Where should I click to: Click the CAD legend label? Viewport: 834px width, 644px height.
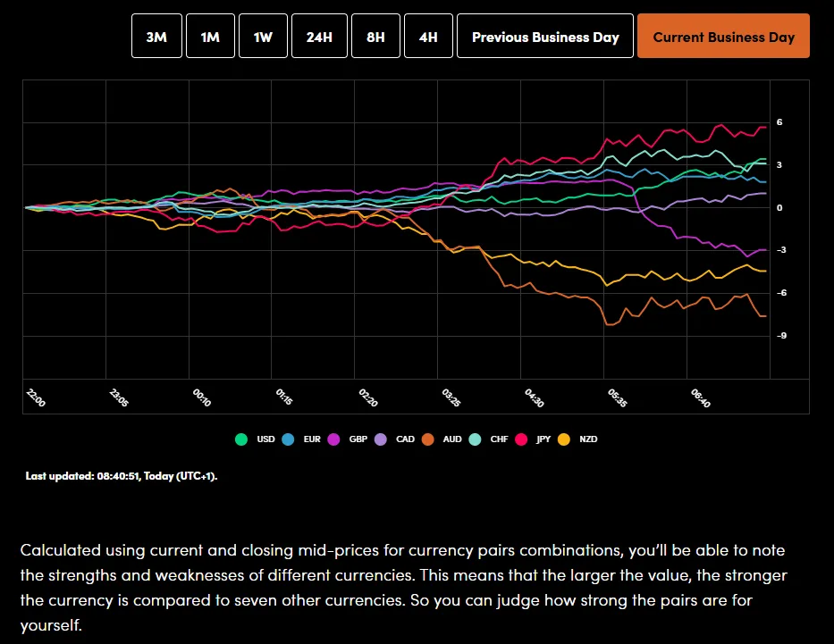405,439
